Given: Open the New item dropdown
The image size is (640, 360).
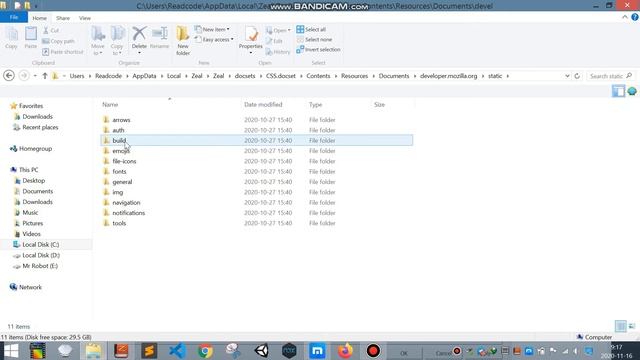Looking at the screenshot, I should (212, 29).
